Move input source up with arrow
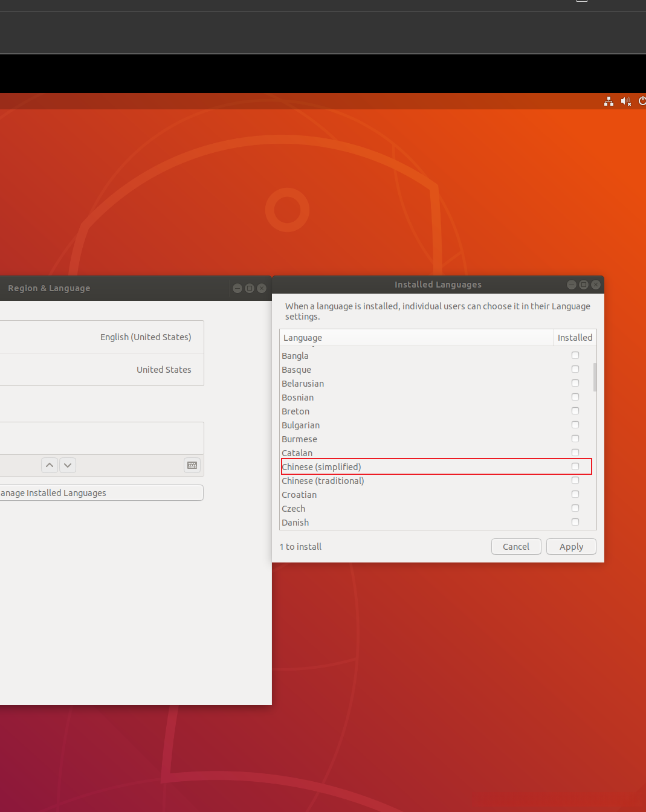 pyautogui.click(x=50, y=465)
